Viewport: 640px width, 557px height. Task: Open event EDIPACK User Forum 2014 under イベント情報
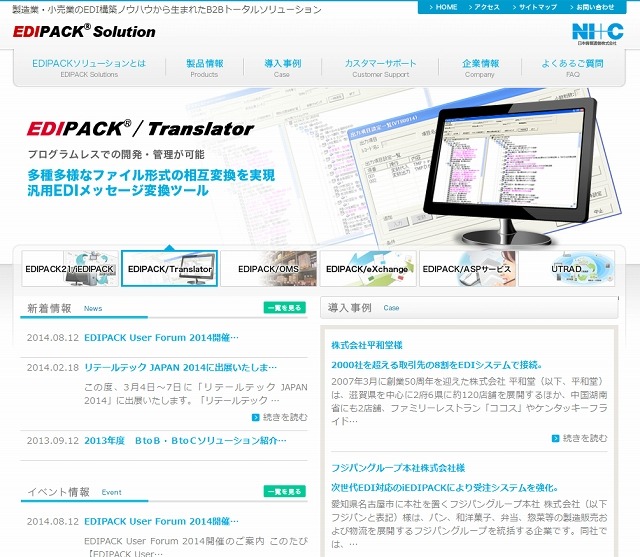tap(161, 521)
